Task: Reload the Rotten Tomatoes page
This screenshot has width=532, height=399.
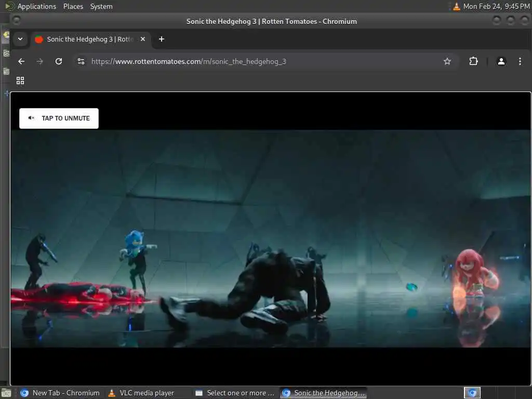Action: 59,61
